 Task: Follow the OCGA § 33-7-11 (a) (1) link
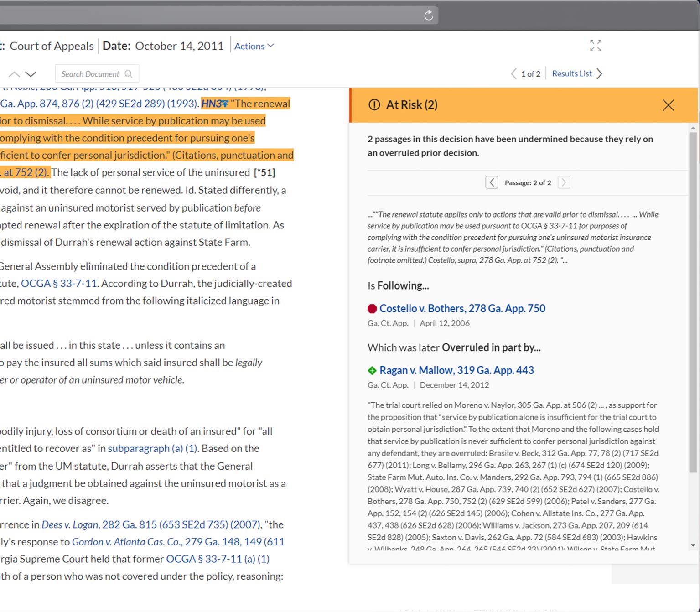[x=218, y=559]
